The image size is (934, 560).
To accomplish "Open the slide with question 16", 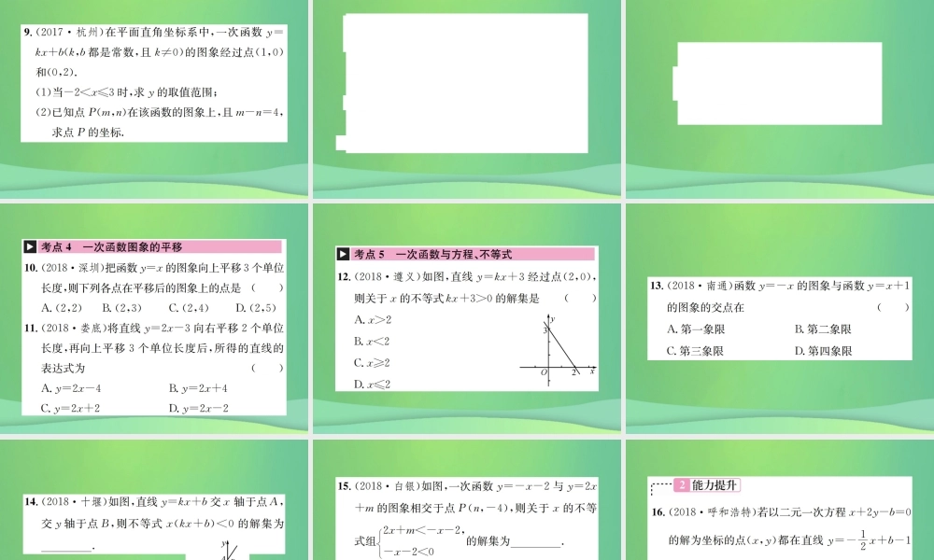I will (780, 499).
